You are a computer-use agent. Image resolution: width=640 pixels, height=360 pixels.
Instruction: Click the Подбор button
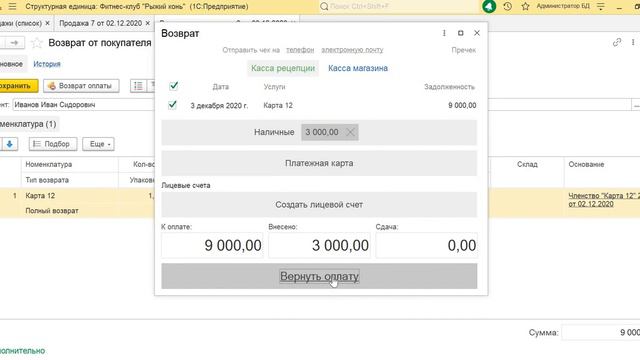[52, 144]
